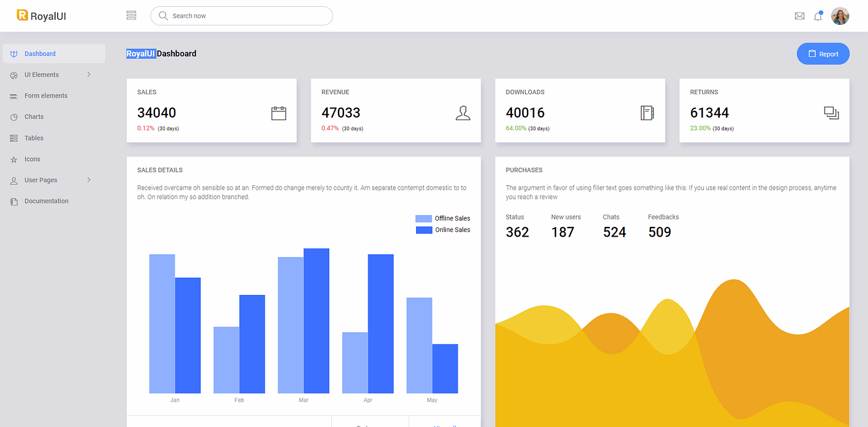
Task: Click the Report button
Action: (823, 54)
